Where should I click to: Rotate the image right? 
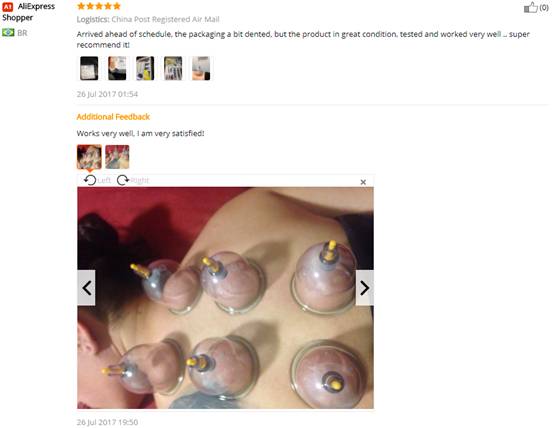coord(133,180)
